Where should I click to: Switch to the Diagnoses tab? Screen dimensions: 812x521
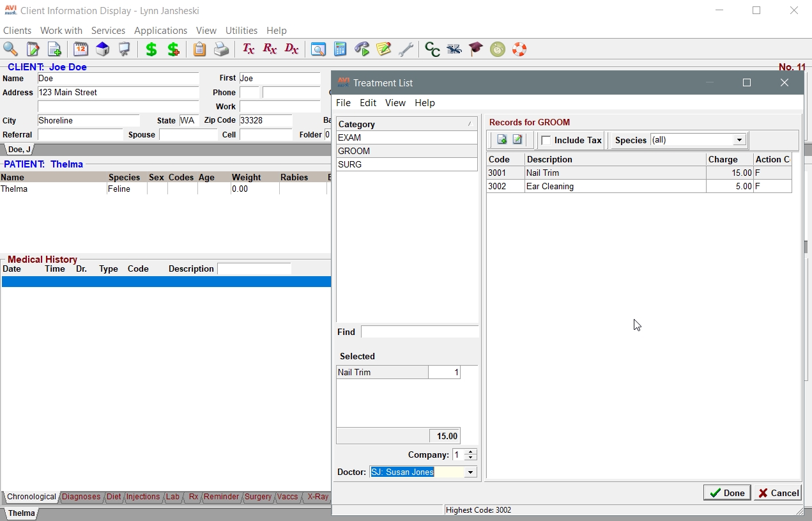[x=81, y=497]
